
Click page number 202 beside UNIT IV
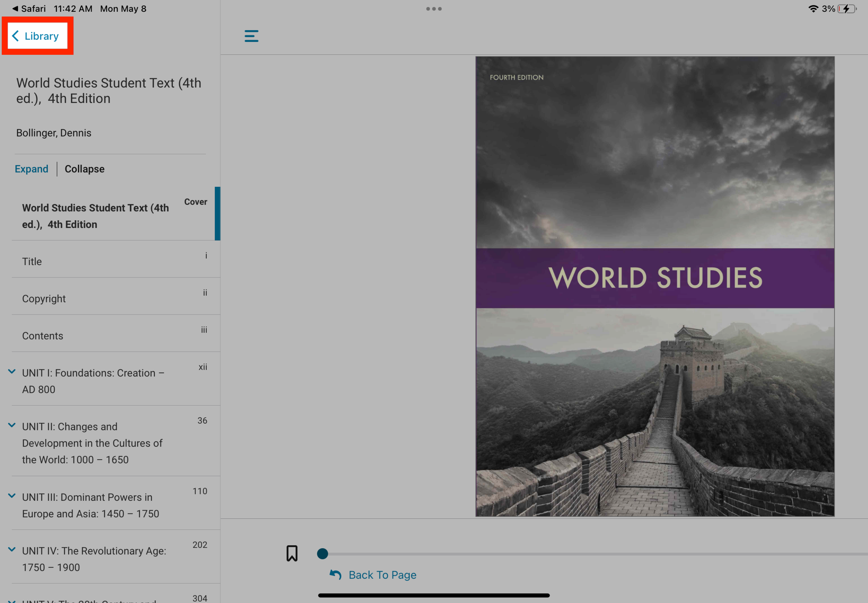pos(200,545)
